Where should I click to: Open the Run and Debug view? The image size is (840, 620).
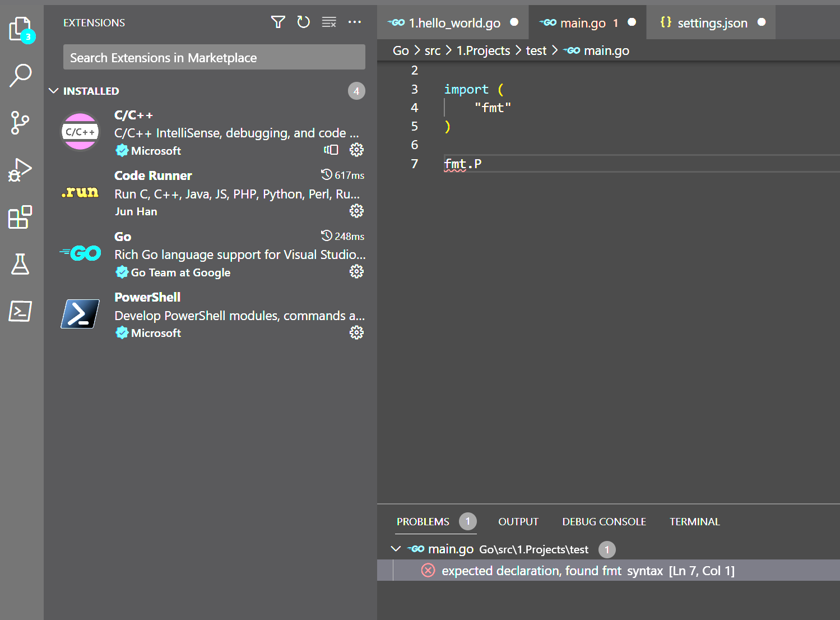[x=21, y=170]
